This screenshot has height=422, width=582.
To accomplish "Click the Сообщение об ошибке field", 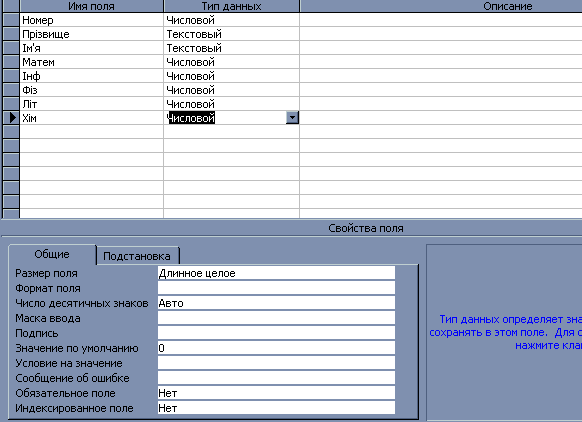I will 276,378.
